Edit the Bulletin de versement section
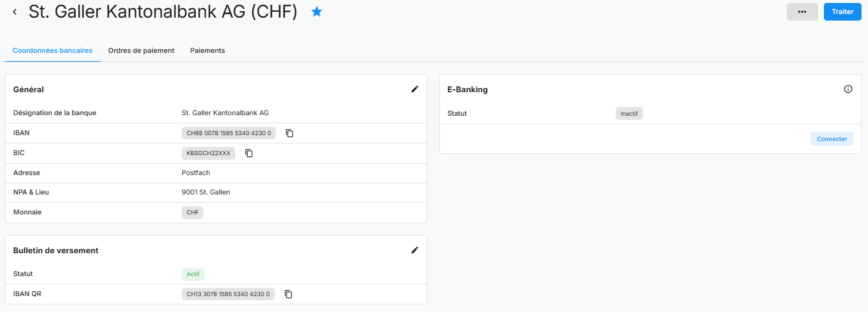 (415, 250)
